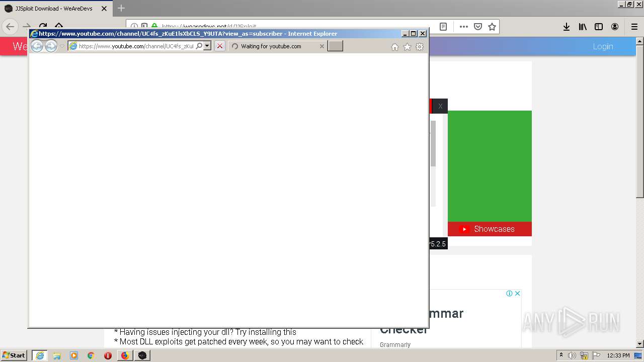Click inner panel gray scrollbar thumb
The height and width of the screenshot is (362, 644).
point(433,143)
